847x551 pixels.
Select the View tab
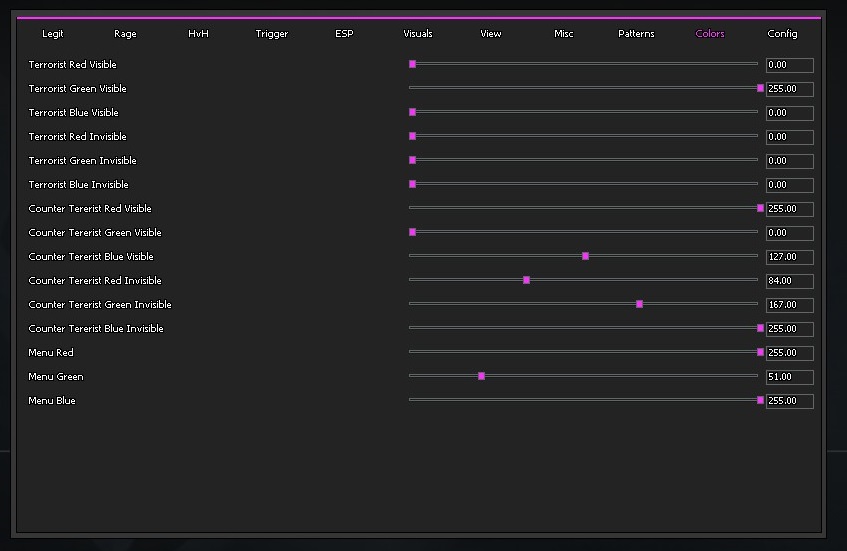tap(491, 34)
